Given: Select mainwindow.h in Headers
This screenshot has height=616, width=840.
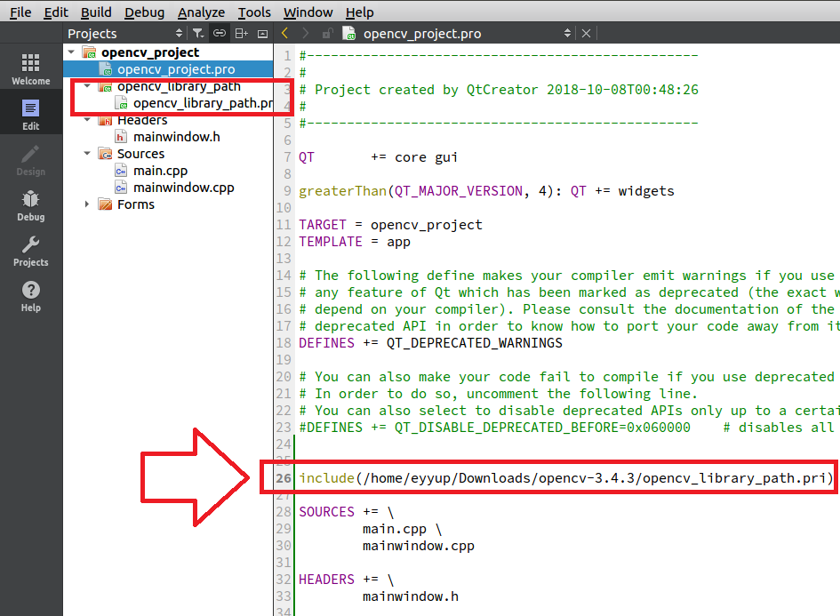Looking at the screenshot, I should coord(177,137).
